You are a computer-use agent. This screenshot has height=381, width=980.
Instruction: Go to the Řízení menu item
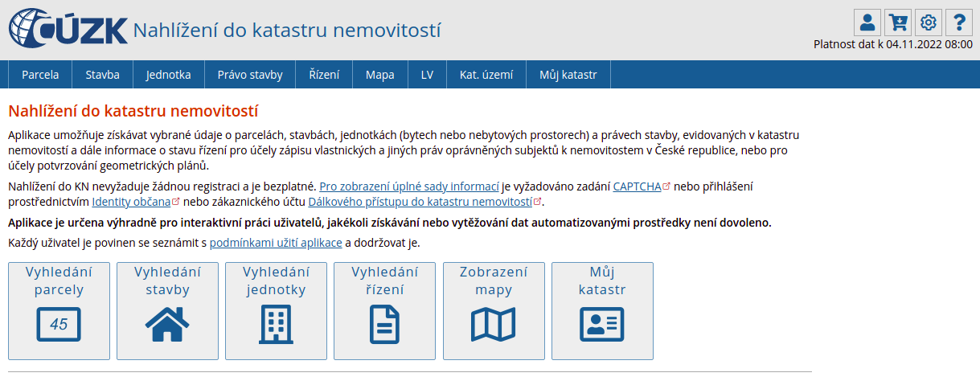tap(324, 75)
